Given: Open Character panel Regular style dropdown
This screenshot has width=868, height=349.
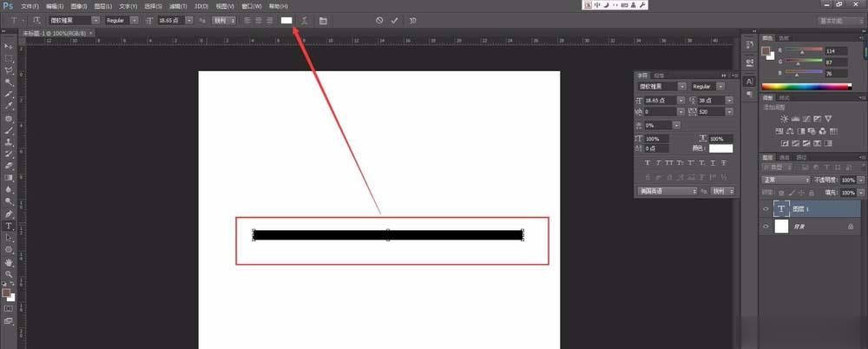Looking at the screenshot, I should point(720,87).
